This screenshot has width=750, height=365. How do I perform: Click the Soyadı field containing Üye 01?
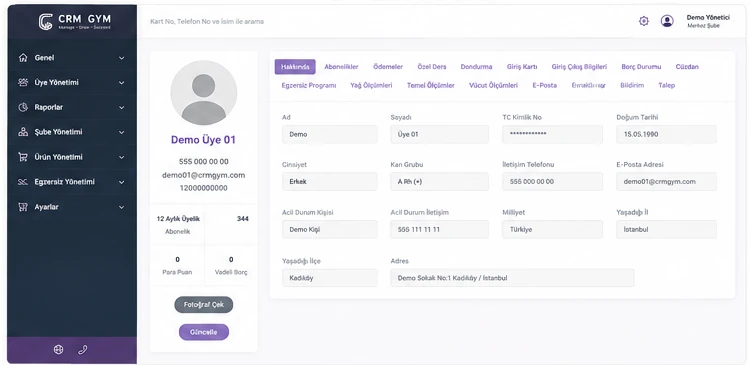pos(440,134)
